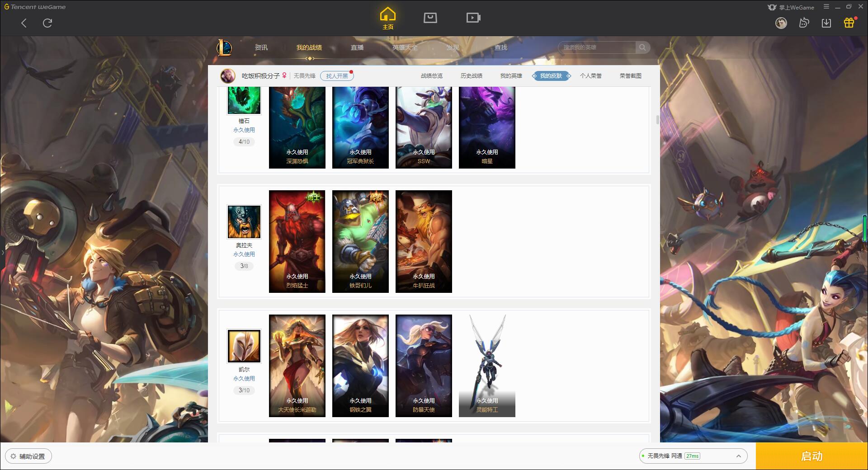Open the 烈焰猛士 skin card
The image size is (868, 470).
(x=297, y=241)
